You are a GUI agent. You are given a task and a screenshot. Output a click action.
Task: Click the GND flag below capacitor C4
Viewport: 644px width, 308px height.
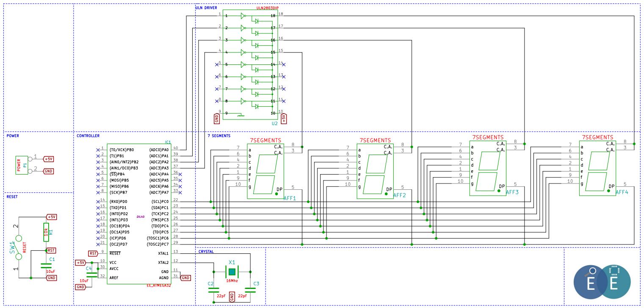click(80, 287)
